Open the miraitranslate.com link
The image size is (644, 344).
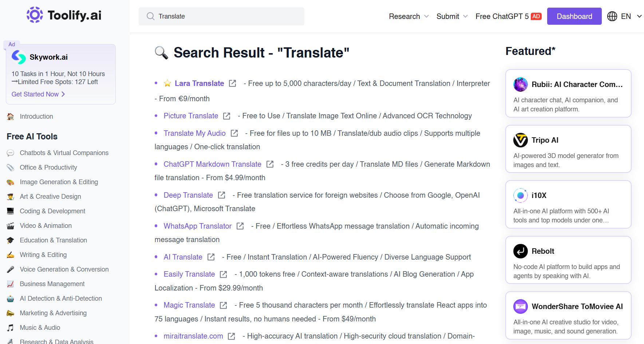pos(193,336)
